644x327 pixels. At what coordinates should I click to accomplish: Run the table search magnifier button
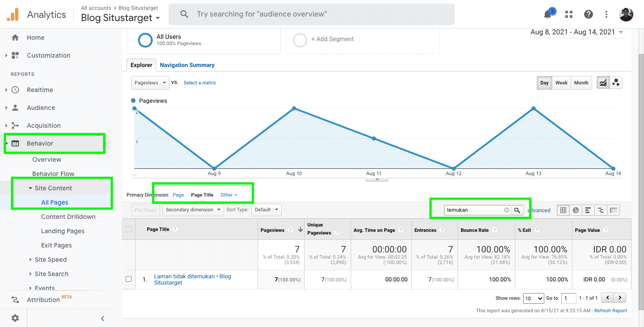517,210
